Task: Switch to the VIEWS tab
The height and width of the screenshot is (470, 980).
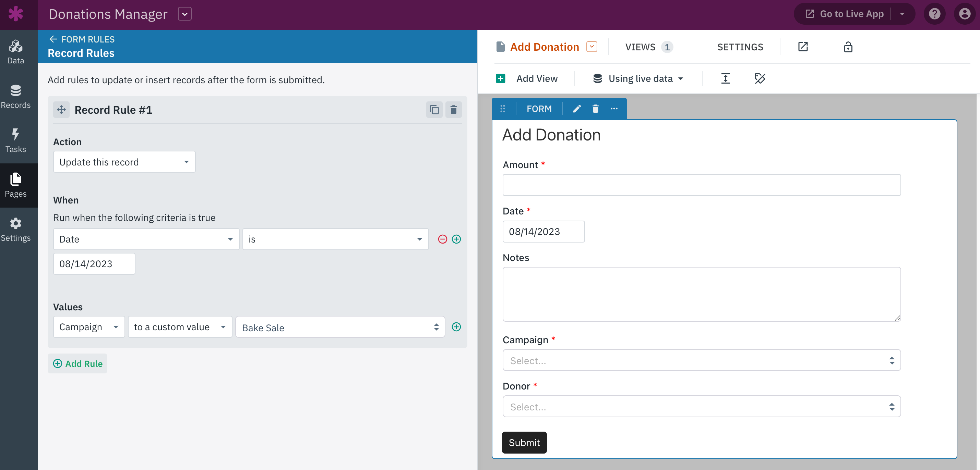Action: pos(649,47)
